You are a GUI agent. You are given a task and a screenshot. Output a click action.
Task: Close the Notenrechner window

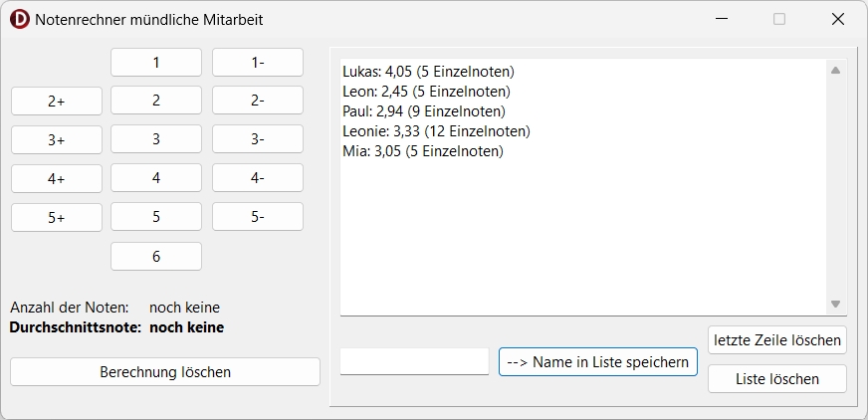point(837,19)
